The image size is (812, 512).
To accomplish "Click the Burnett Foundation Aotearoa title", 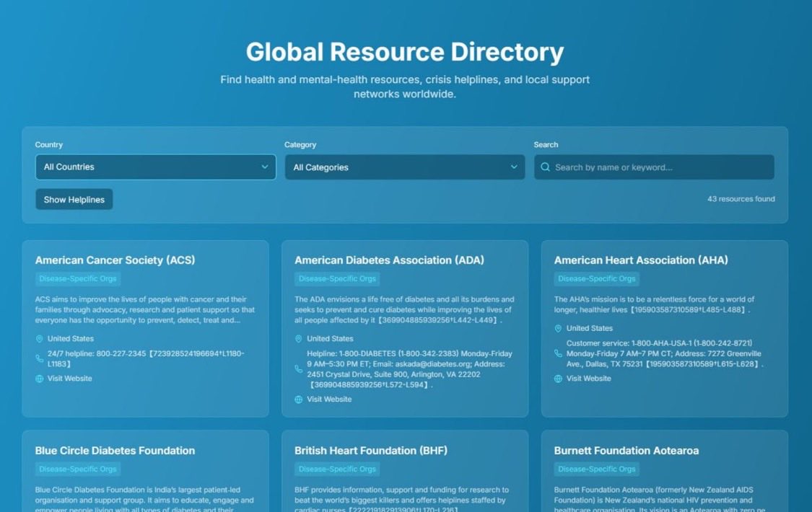I will 626,451.
